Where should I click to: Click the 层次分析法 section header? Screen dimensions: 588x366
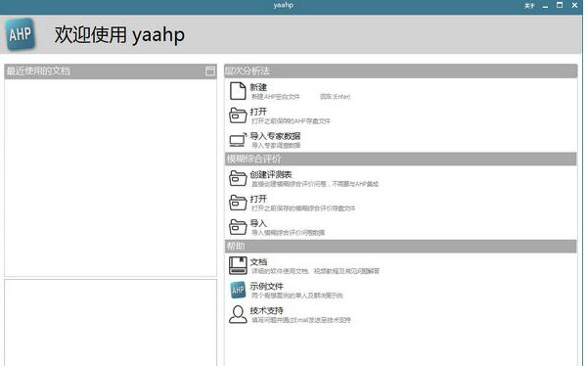400,70
